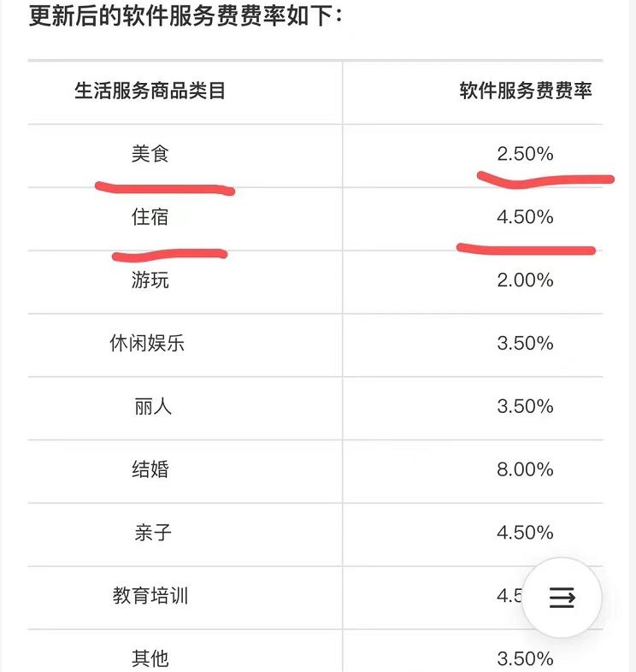
Task: Select the 3.50% rate for 休闲娱乐
Action: [x=525, y=344]
